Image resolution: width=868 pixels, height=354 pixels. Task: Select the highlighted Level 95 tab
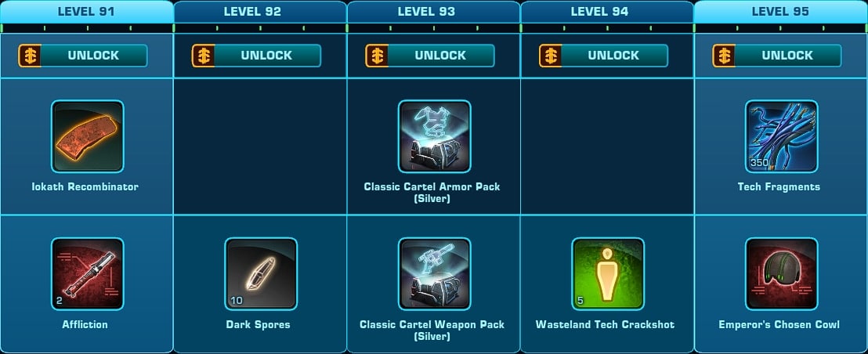[x=780, y=12]
